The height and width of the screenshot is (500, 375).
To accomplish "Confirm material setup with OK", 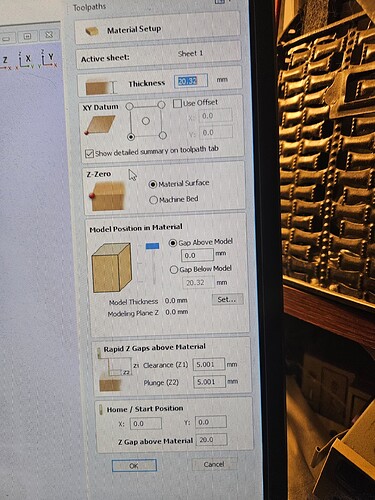I will pyautogui.click(x=134, y=465).
